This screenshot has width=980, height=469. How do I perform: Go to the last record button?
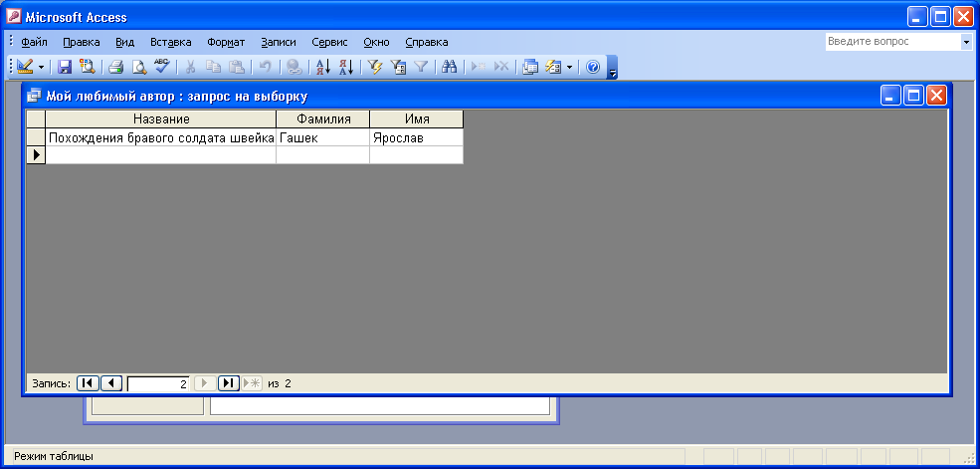coord(229,383)
